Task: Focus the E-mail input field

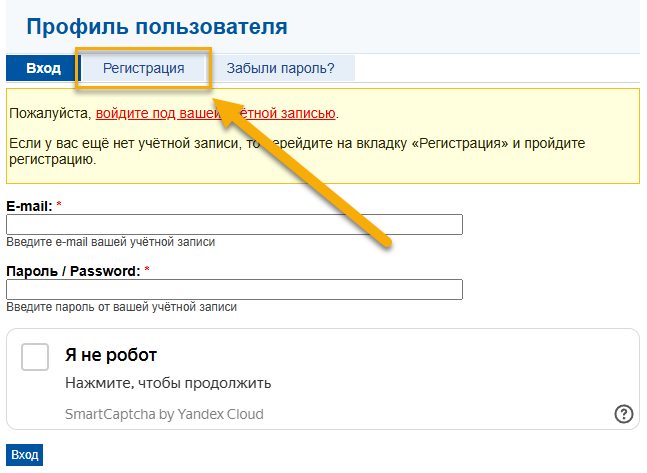Action: 234,224
